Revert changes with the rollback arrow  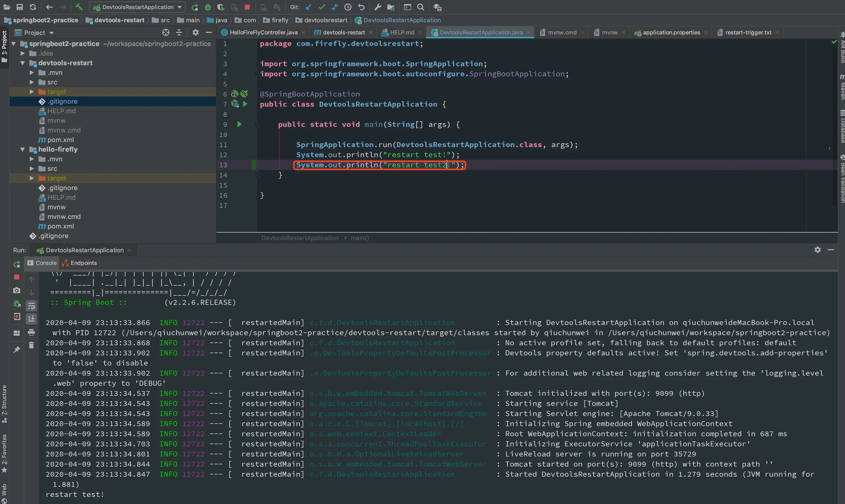[361, 7]
